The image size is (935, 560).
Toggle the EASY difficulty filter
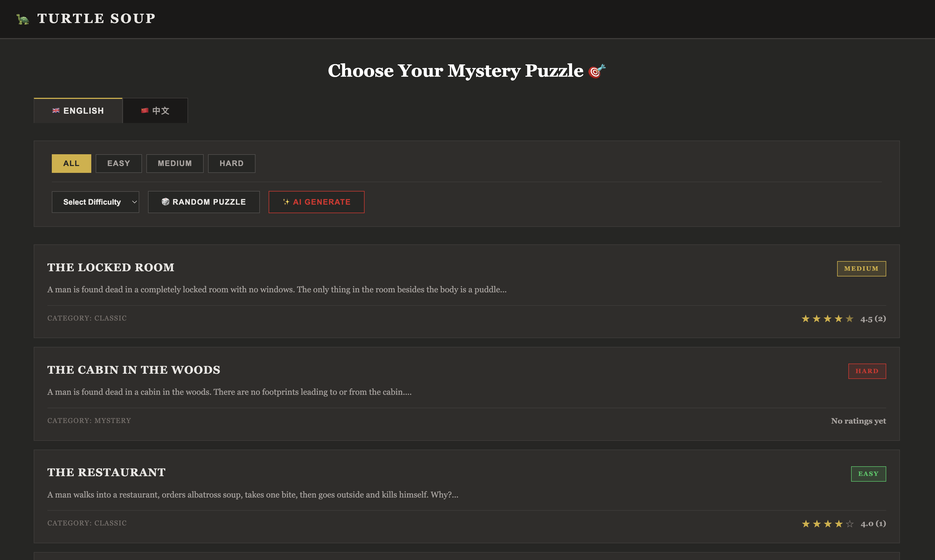click(118, 163)
